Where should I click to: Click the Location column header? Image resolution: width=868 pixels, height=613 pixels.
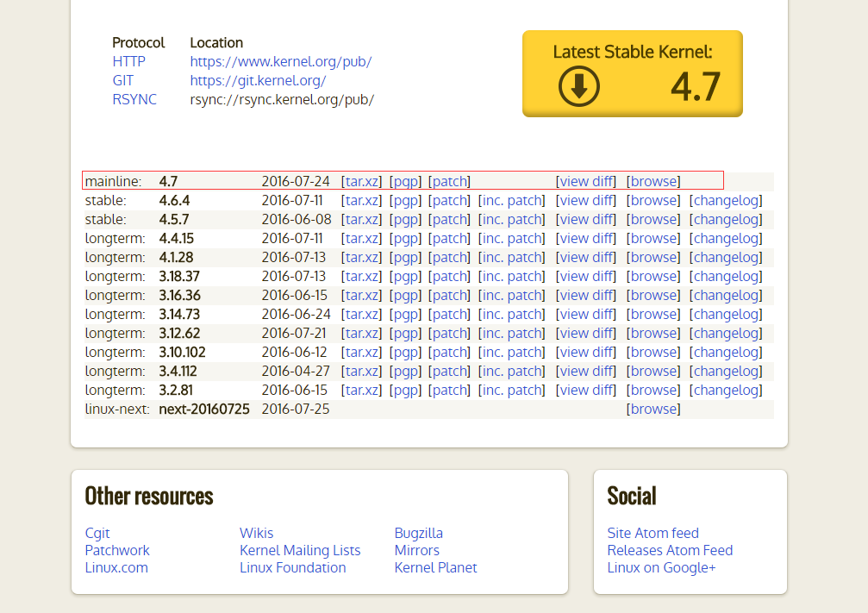(x=216, y=42)
